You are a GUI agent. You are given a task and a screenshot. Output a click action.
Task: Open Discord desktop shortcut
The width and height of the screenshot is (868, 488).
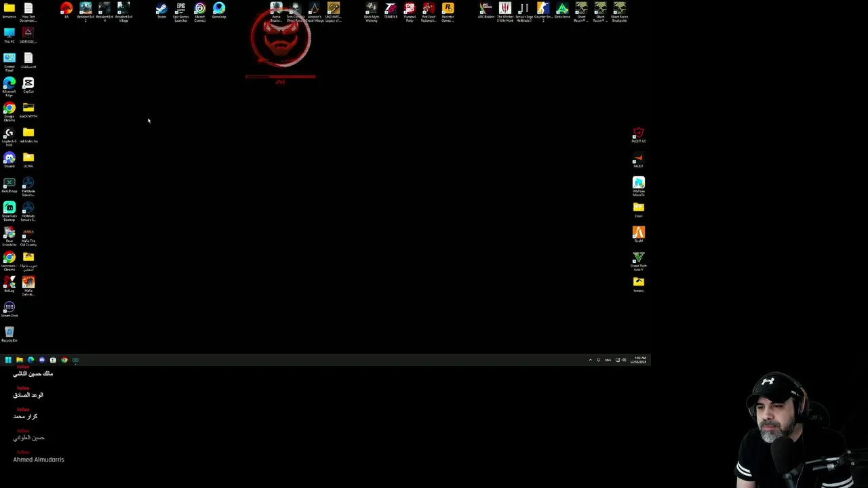[9, 160]
